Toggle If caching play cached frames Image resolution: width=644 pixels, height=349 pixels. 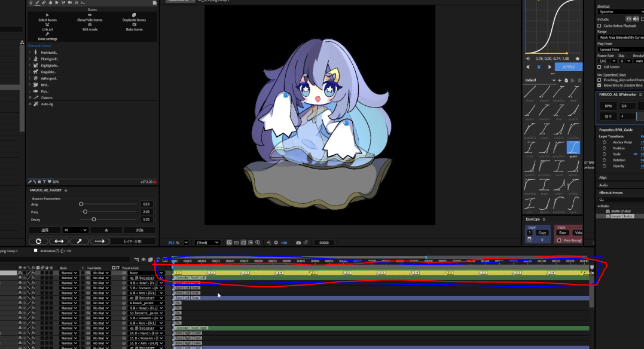599,80
